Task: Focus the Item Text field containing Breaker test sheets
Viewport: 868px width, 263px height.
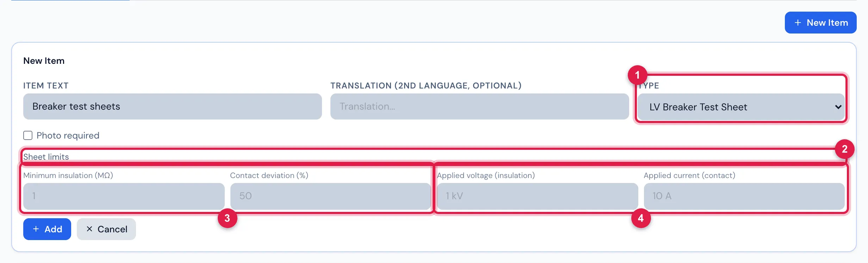Action: [173, 106]
